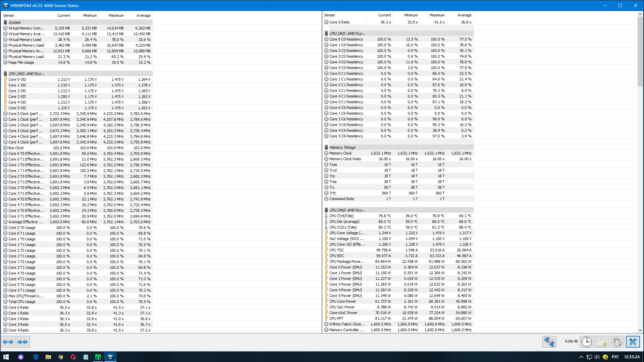The height and width of the screenshot is (362, 644).
Task: Click the left Maximum column header
Action: click(116, 15)
